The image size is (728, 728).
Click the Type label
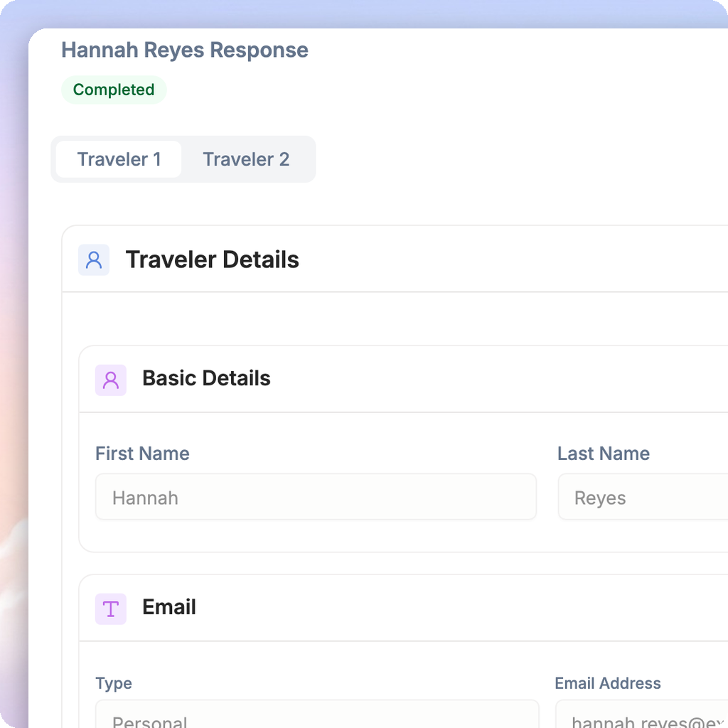tap(114, 683)
